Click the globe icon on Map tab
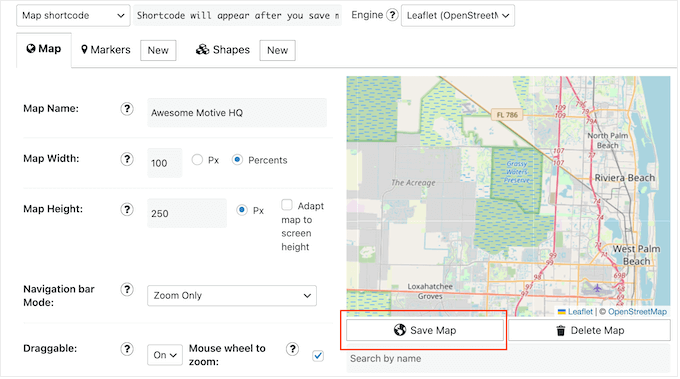 point(31,49)
